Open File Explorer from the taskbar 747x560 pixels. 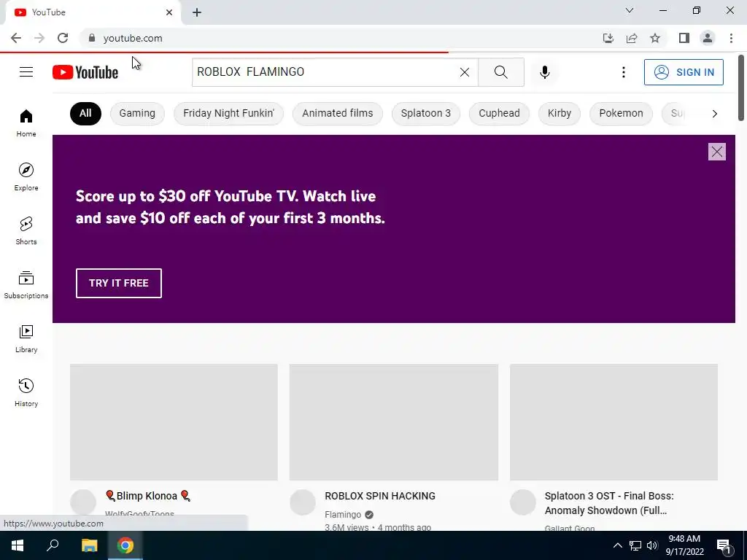point(89,545)
